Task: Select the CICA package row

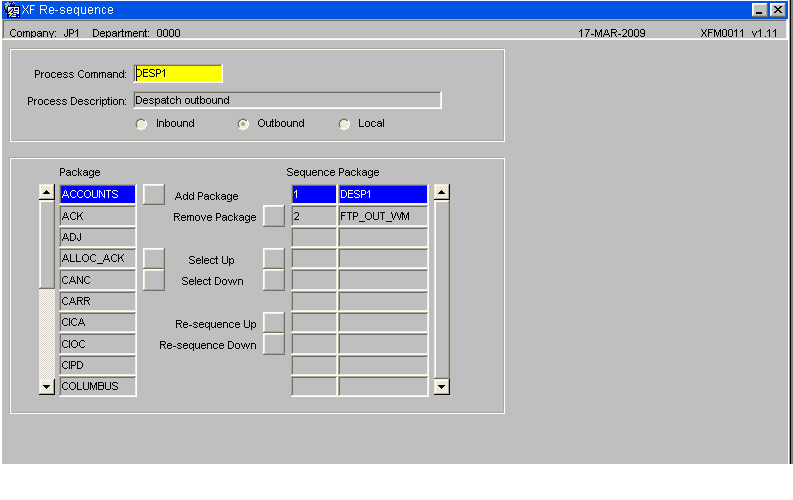Action: 98,323
